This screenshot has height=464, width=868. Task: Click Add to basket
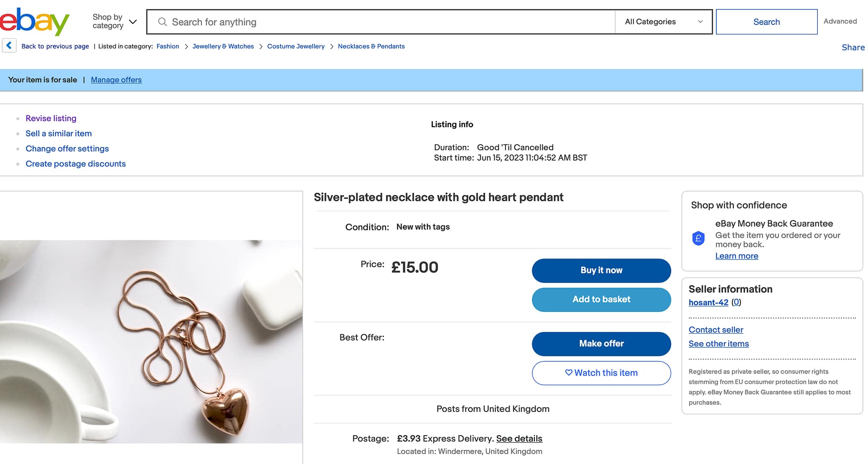[x=601, y=300]
